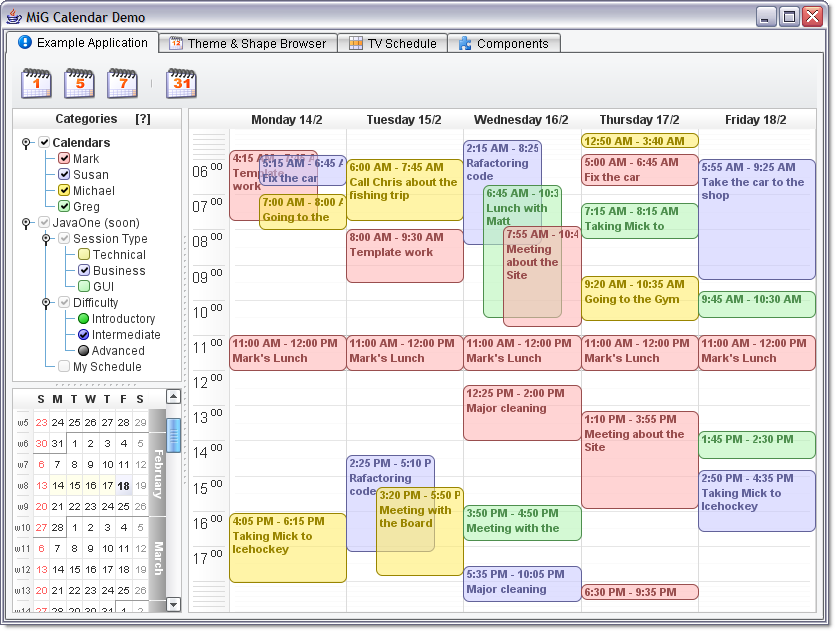Click week w8 label in mini calendar

click(x=23, y=486)
